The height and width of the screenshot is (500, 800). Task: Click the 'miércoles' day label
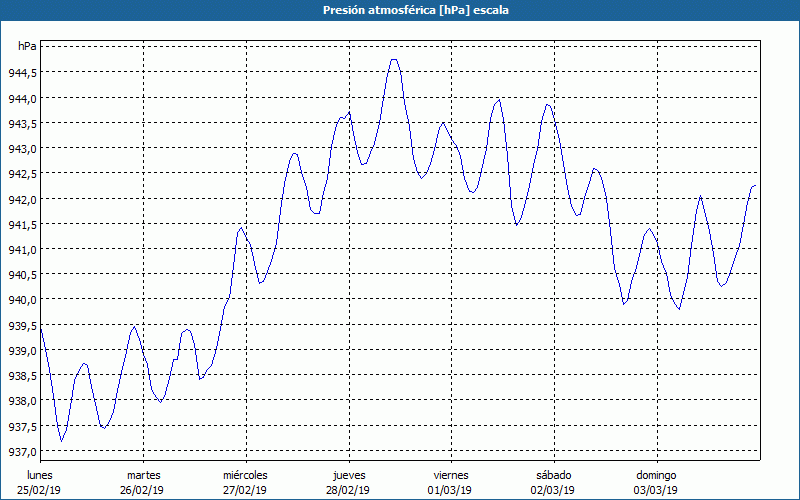coord(245,475)
